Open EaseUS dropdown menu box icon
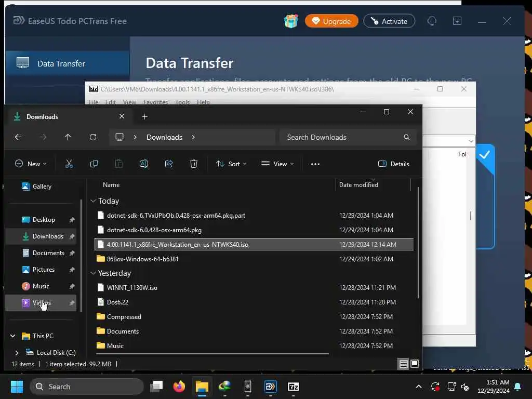This screenshot has width=532, height=399. coord(457,21)
